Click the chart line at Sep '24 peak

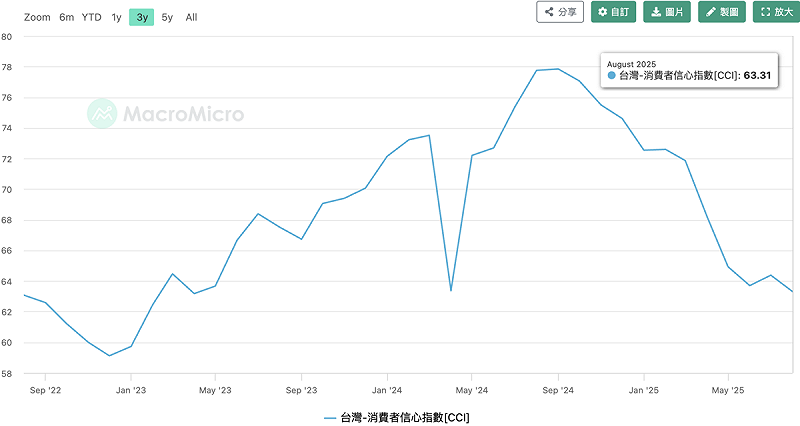[x=558, y=69]
